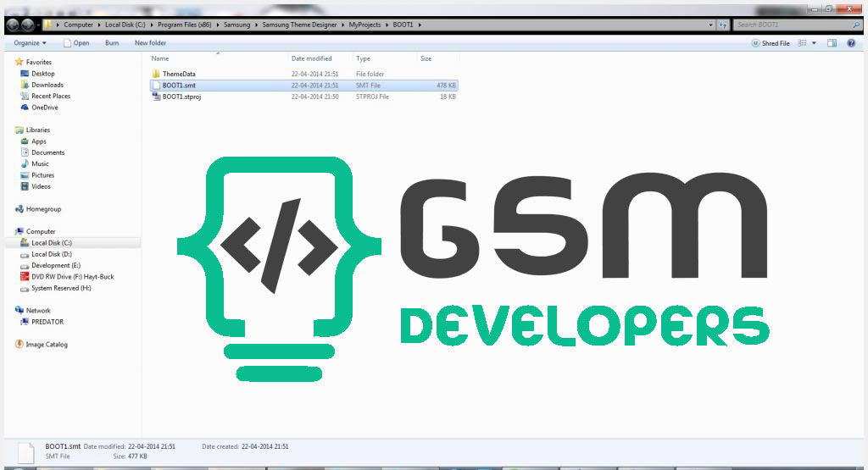Navigate to Samsung Theme Designer in path
Viewport: 868px width, 470px height.
pos(299,25)
